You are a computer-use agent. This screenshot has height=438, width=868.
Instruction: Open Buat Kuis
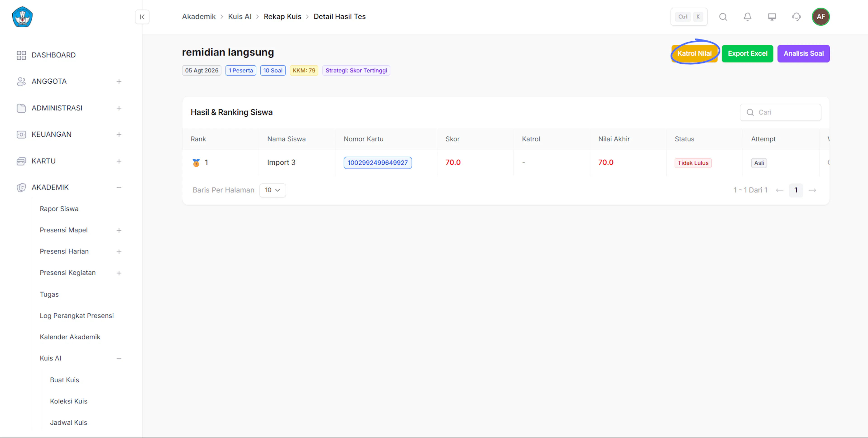pyautogui.click(x=64, y=380)
